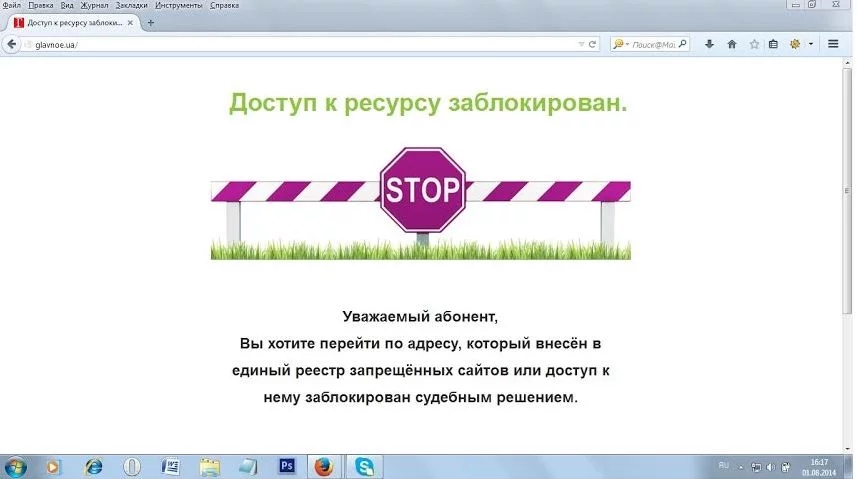Launch Opera browser from taskbar
This screenshot has height=479, width=857.
point(132,467)
